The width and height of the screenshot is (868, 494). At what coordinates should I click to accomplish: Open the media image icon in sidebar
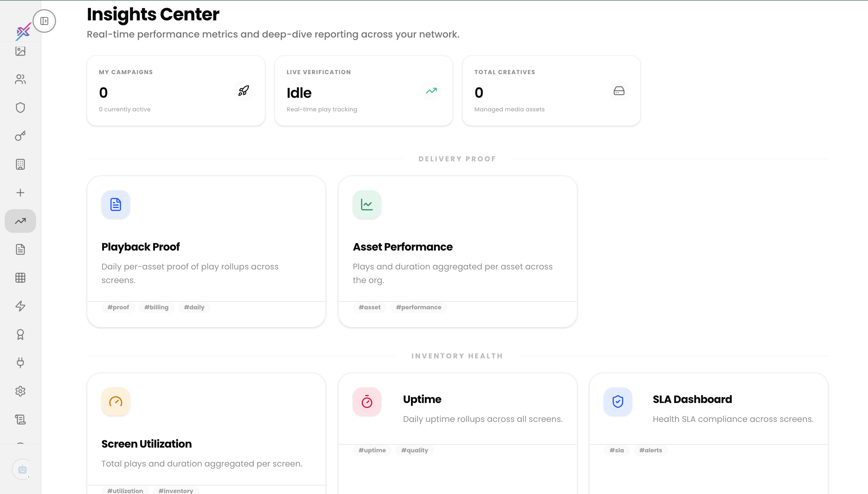(20, 51)
